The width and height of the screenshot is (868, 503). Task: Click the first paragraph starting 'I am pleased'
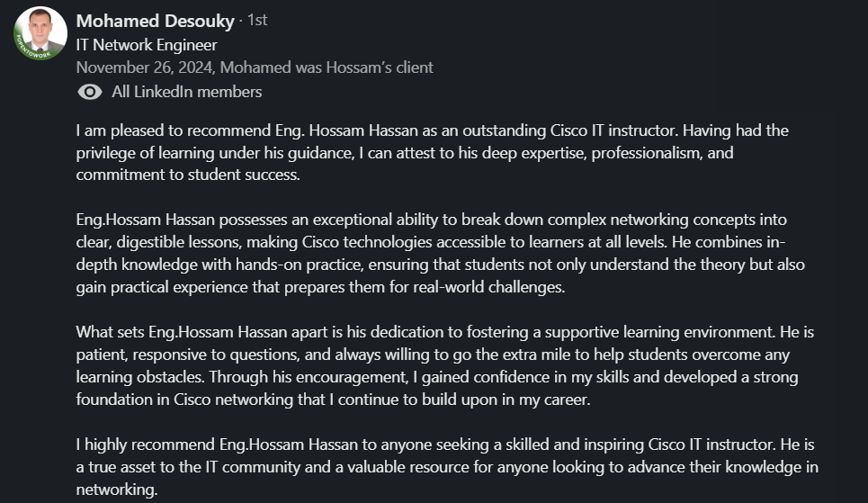coord(433,152)
